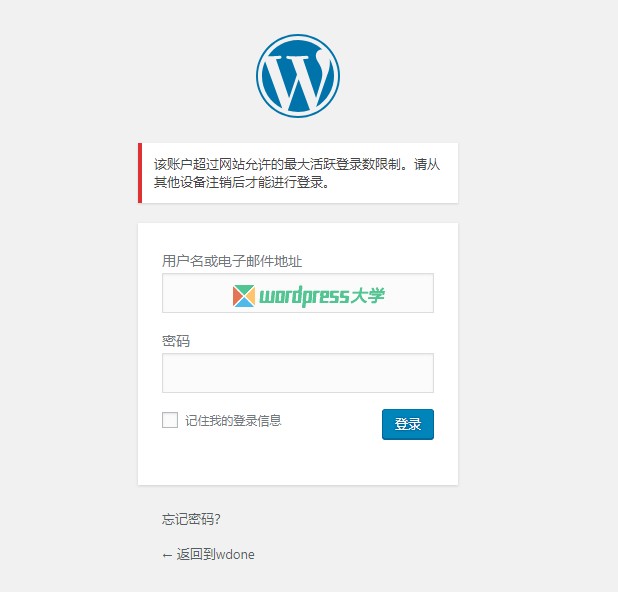This screenshot has height=592, width=618.
Task: Click the 密码 field label
Action: [x=176, y=341]
